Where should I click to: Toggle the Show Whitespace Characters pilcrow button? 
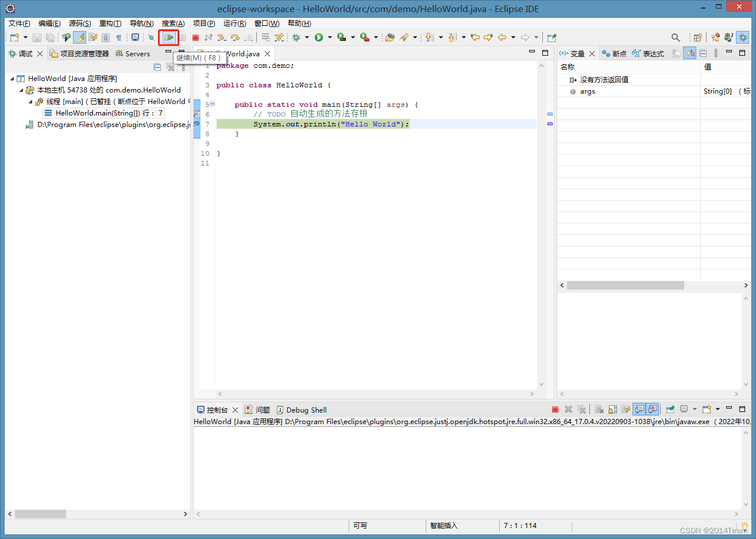[119, 38]
